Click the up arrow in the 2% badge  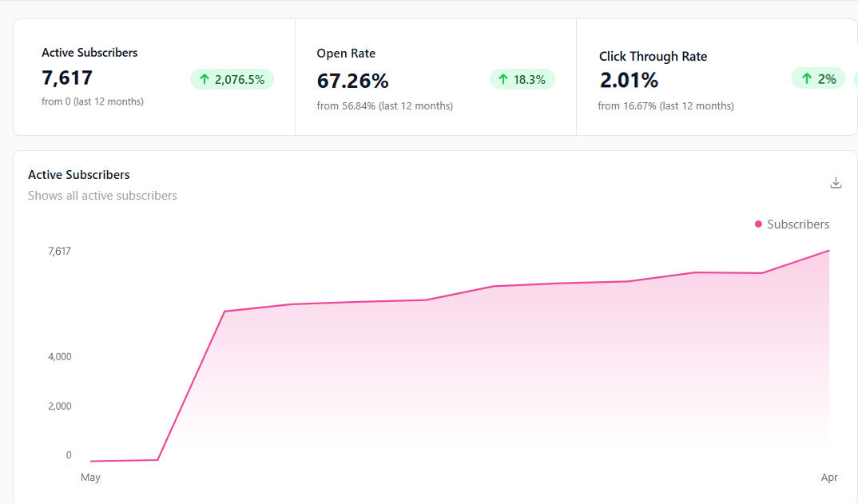pyautogui.click(x=806, y=78)
